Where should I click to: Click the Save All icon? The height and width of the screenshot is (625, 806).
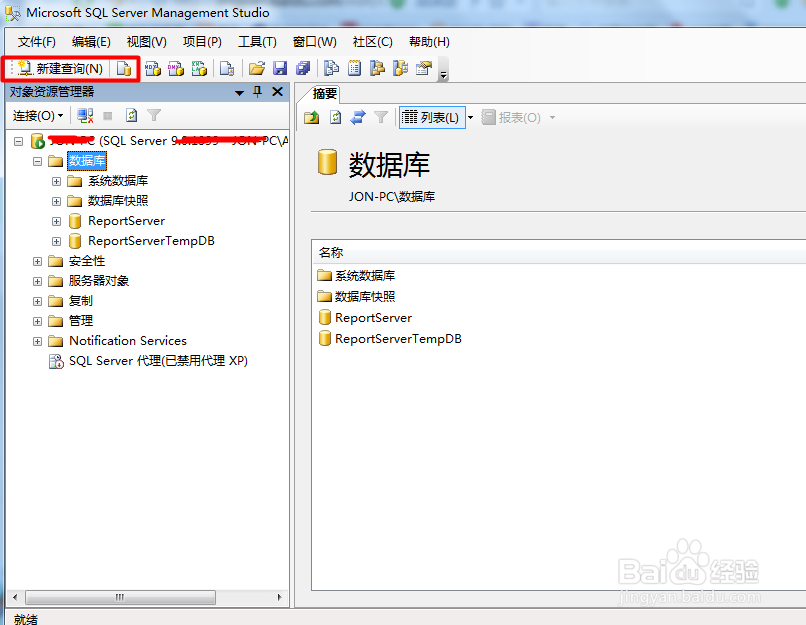(x=303, y=68)
